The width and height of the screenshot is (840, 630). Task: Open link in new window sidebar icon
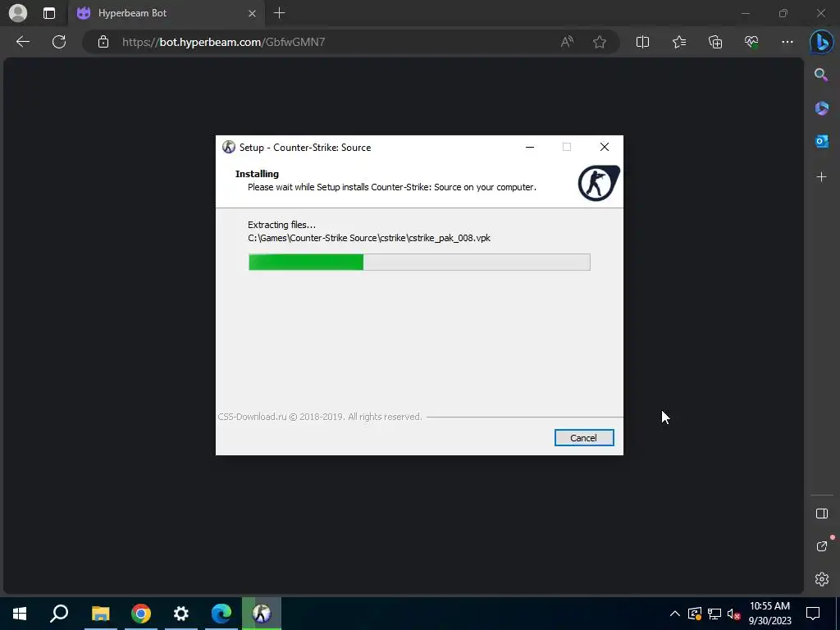[821, 546]
